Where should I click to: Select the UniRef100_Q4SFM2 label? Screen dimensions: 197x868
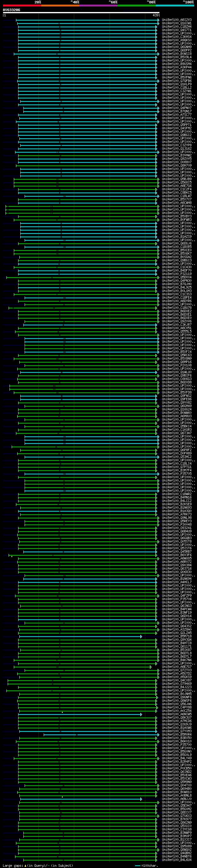[176, 128]
